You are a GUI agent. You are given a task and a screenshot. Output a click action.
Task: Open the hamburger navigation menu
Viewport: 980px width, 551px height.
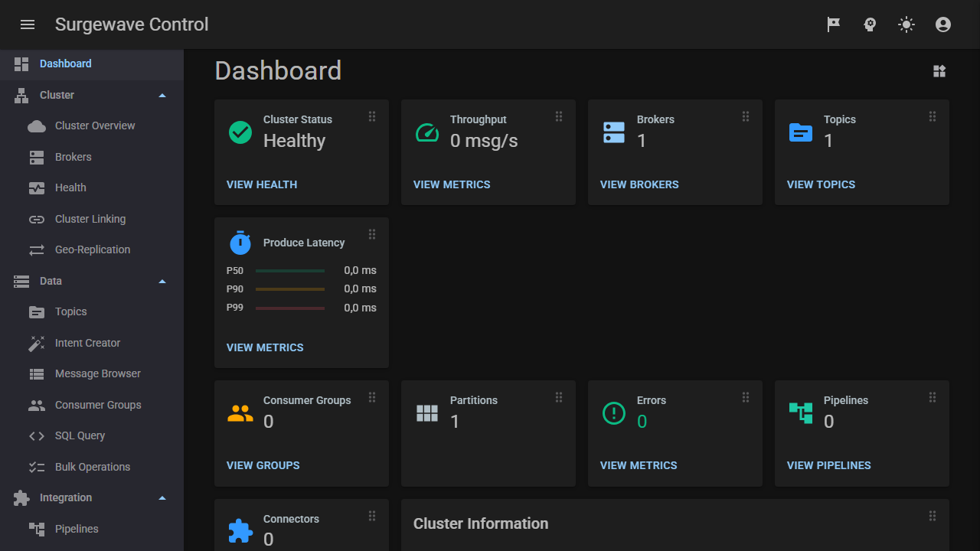(28, 24)
